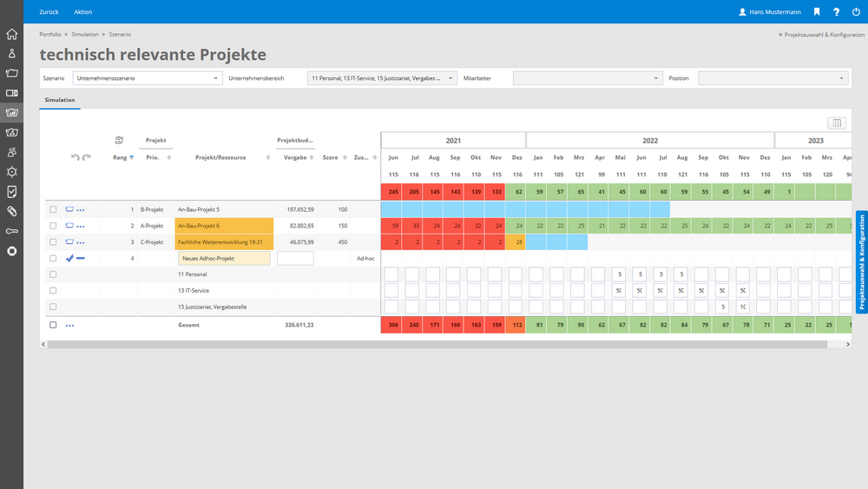868x489 pixels.
Task: Confirm the ad-hoc project with the checkmark icon
Action: click(69, 258)
